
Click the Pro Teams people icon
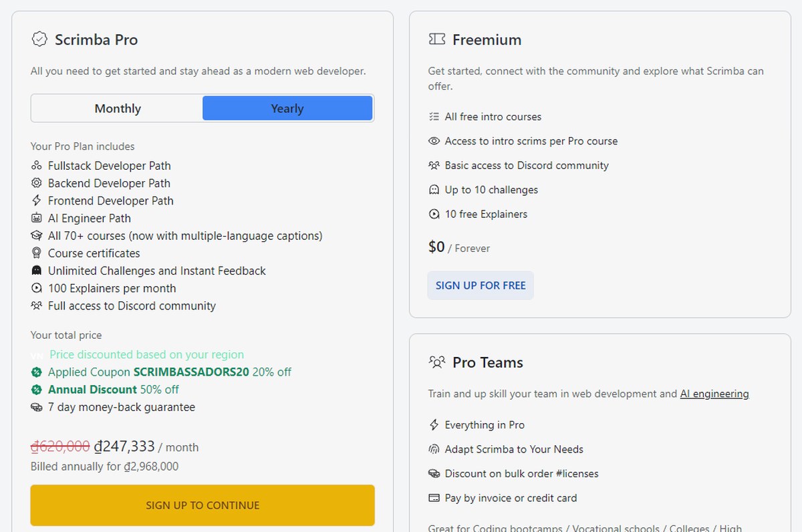436,362
